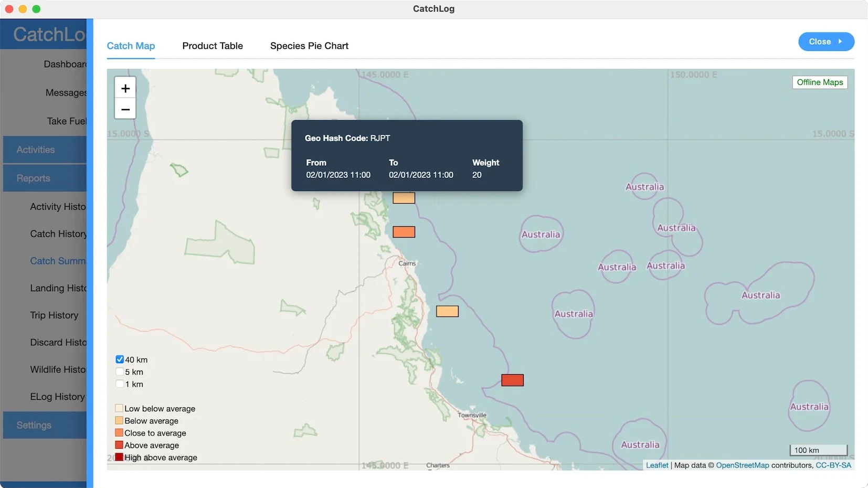Click the Offline Maps button
The image size is (868, 488).
pyautogui.click(x=819, y=82)
